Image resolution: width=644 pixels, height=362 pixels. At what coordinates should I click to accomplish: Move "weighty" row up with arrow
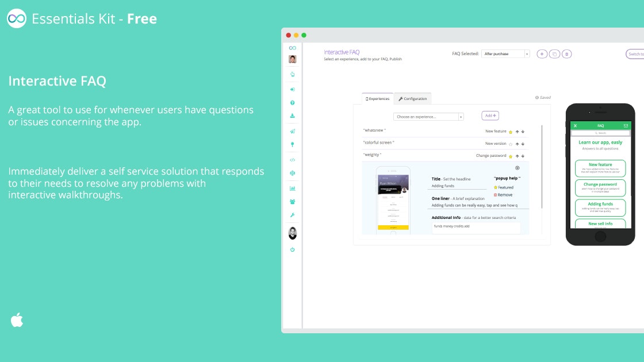(517, 156)
